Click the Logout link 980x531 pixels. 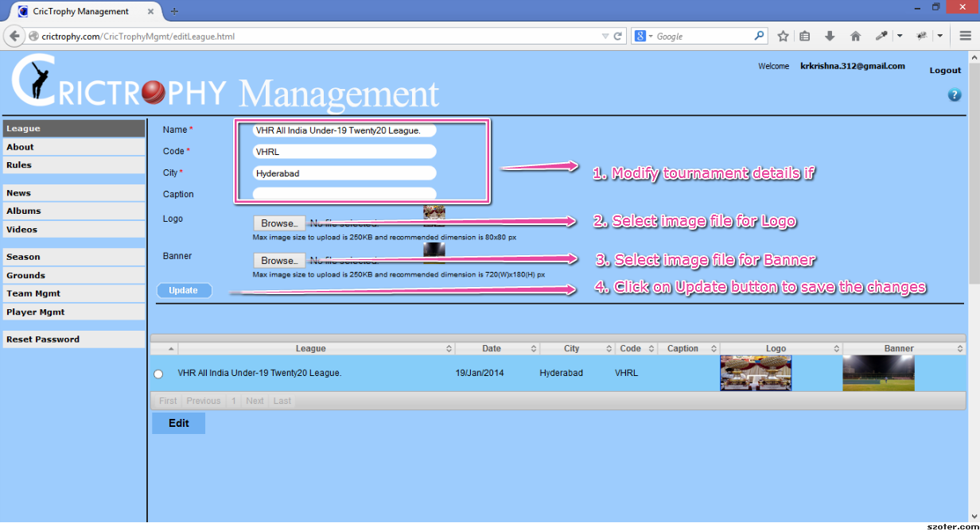point(945,70)
